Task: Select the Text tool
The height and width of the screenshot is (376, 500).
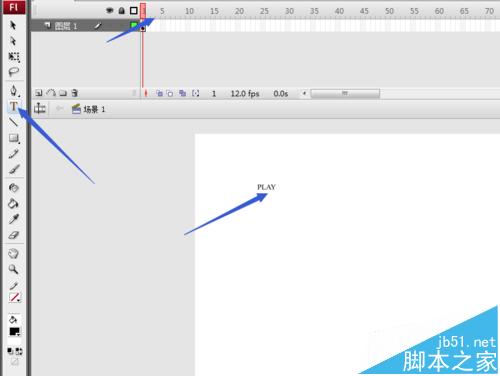Action: [14, 106]
